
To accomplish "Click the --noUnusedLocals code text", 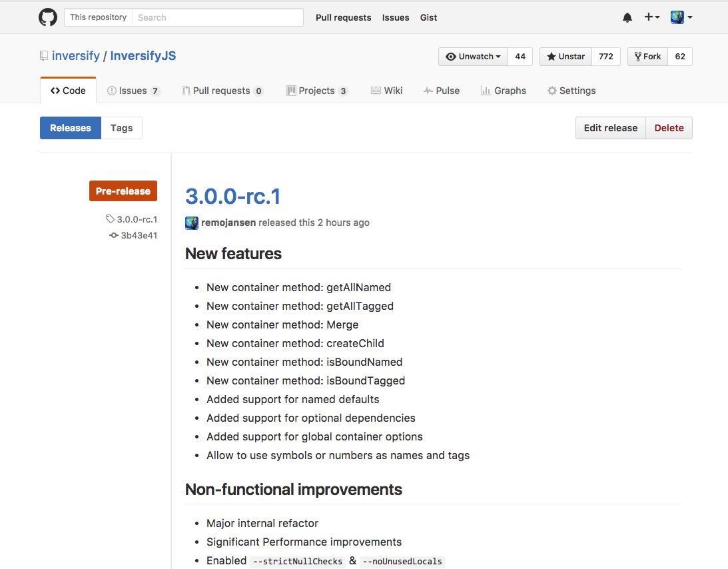I will [402, 561].
